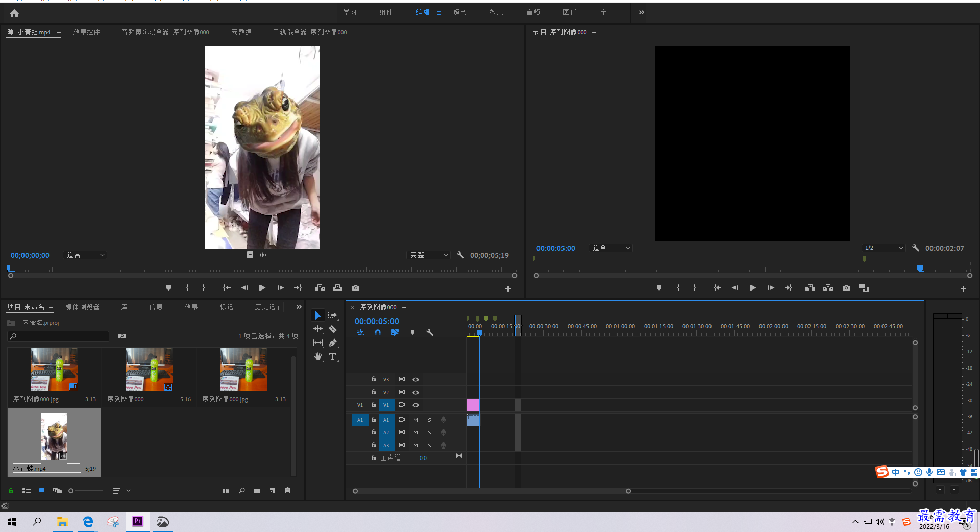This screenshot has height=532, width=980.
Task: Select the Selection tool arrow
Action: coord(318,316)
